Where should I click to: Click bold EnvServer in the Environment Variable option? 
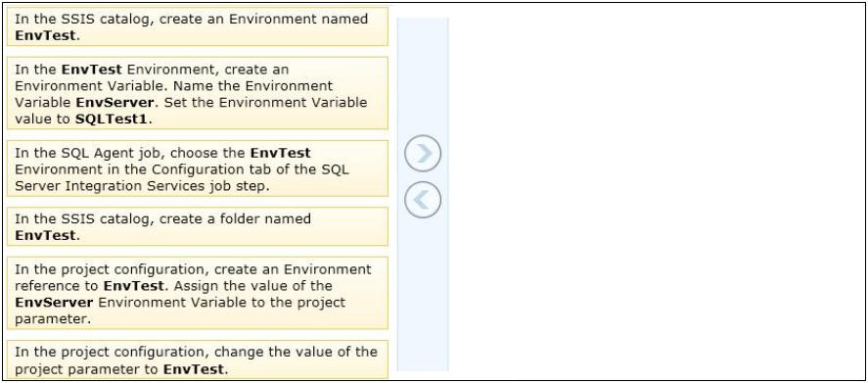(116, 103)
